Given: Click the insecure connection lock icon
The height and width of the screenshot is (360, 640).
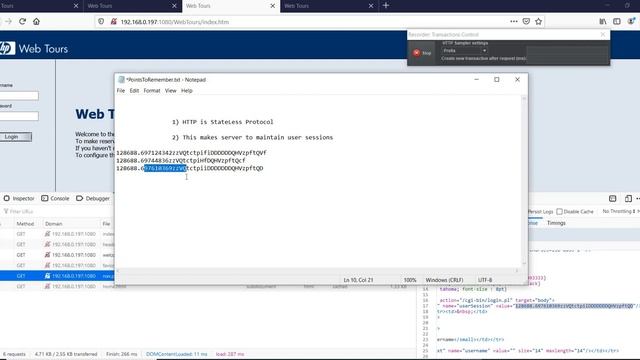Looking at the screenshot, I should (x=113, y=22).
